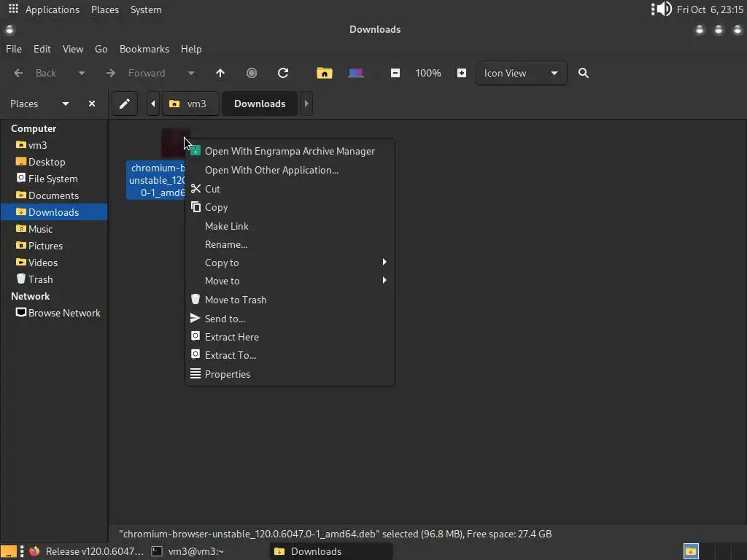Image resolution: width=747 pixels, height=560 pixels.
Task: Select Desktop in the sidebar
Action: (x=54, y=162)
